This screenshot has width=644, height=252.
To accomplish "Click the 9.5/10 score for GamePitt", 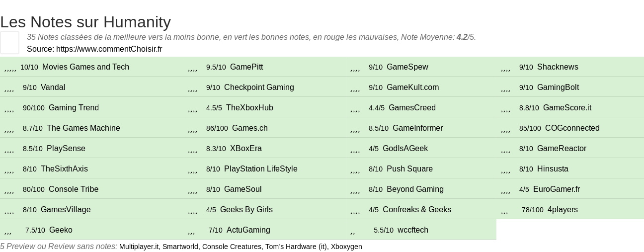I will [216, 67].
